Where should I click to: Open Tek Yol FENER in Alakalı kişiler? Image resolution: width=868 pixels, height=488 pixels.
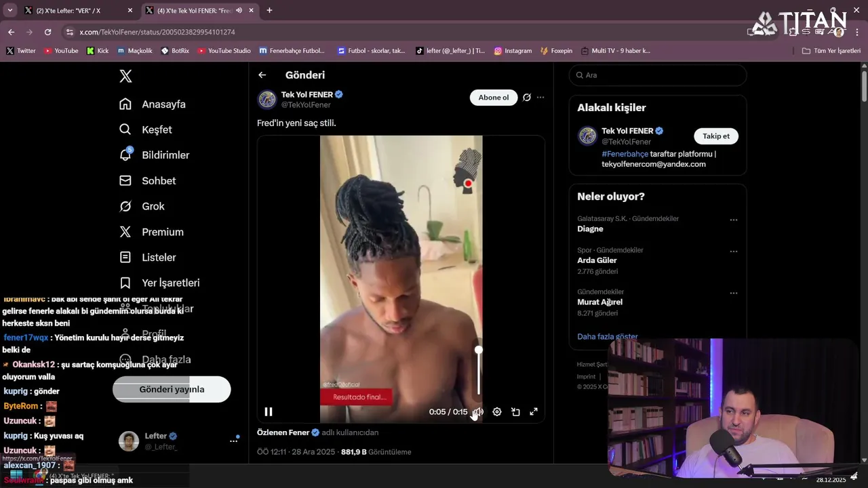coord(628,131)
